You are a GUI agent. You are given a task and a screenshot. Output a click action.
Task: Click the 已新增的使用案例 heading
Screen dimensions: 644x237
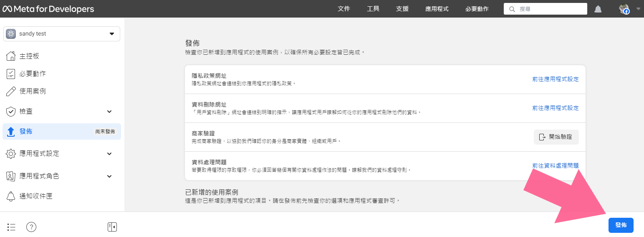(212, 192)
